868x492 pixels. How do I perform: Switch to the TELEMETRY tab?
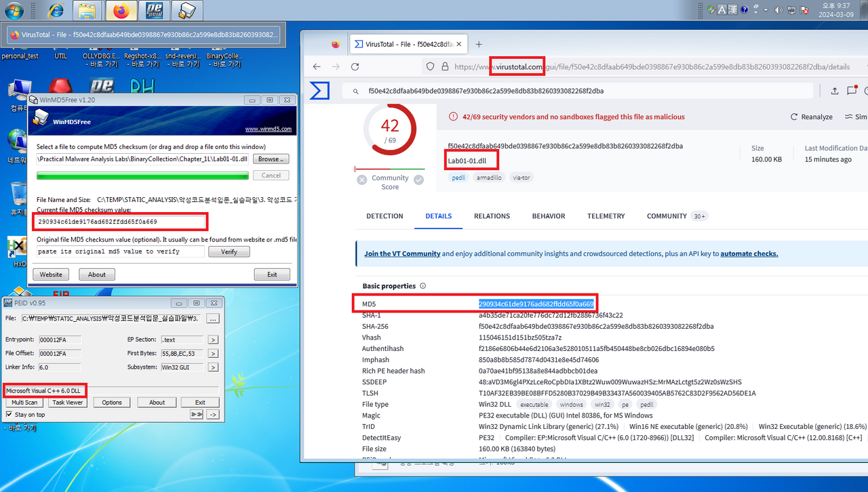click(x=606, y=216)
